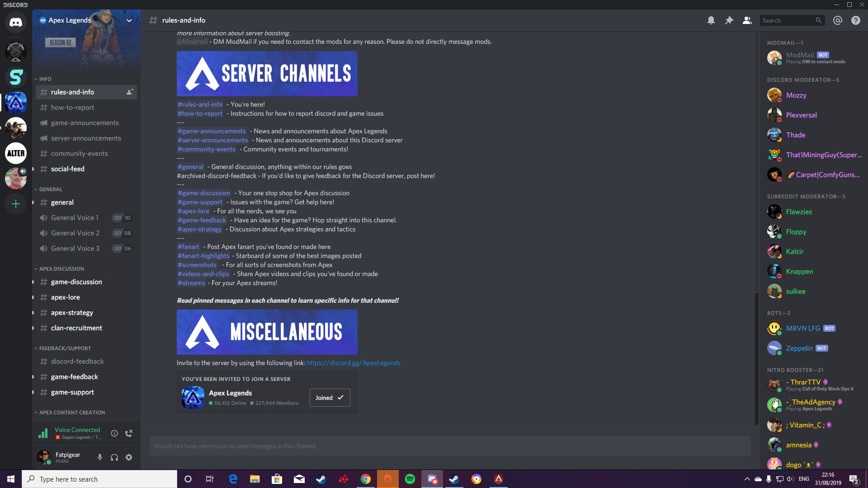The height and width of the screenshot is (488, 868).
Task: Add a server with plus button
Action: click(16, 204)
